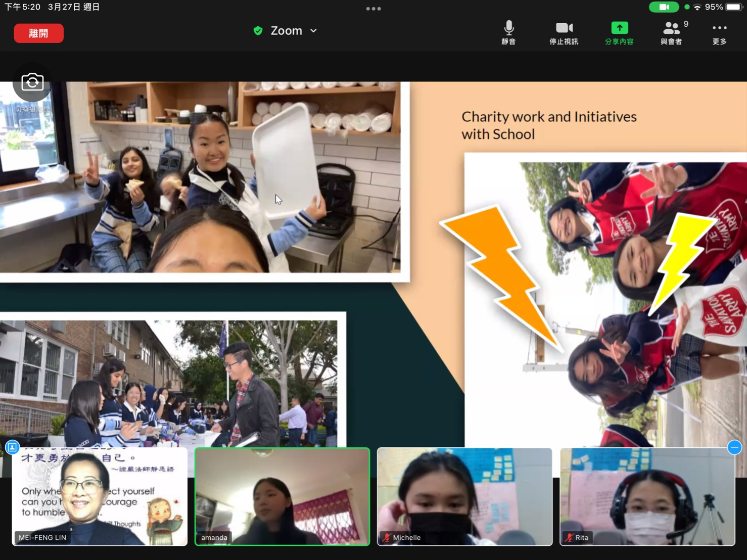Open the More options menu

click(719, 32)
